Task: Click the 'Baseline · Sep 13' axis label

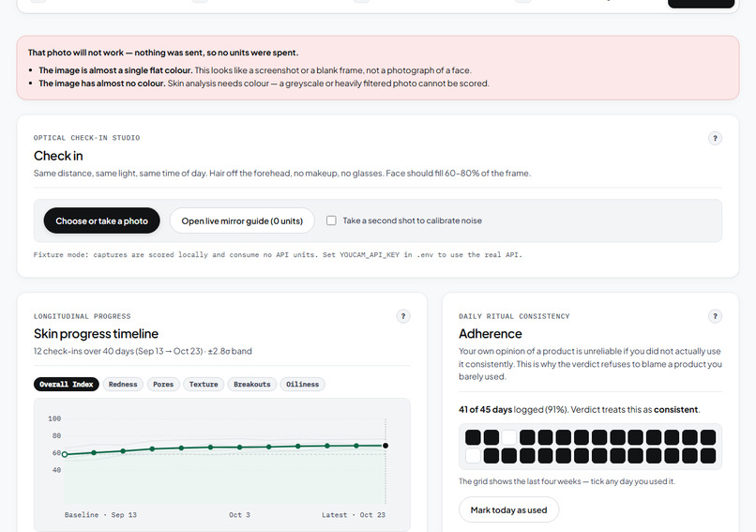Action: [100, 515]
